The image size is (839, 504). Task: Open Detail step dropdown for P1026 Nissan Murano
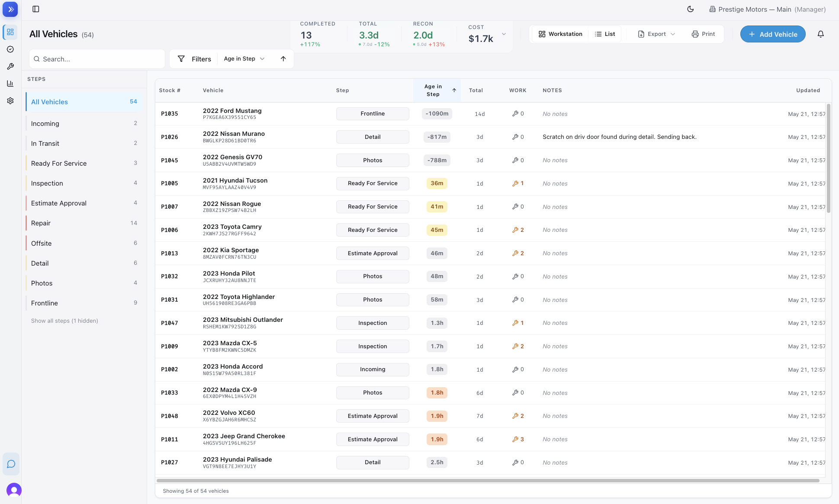click(x=373, y=137)
